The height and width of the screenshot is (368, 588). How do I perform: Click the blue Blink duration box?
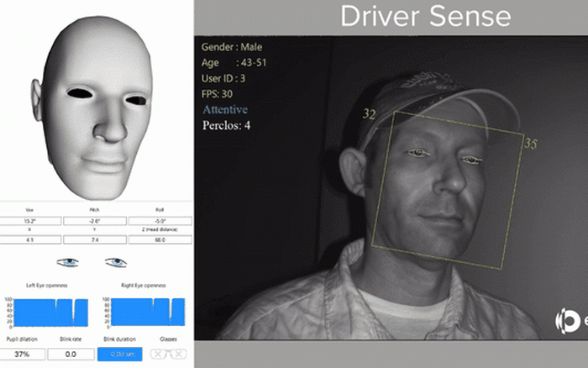coord(119,354)
